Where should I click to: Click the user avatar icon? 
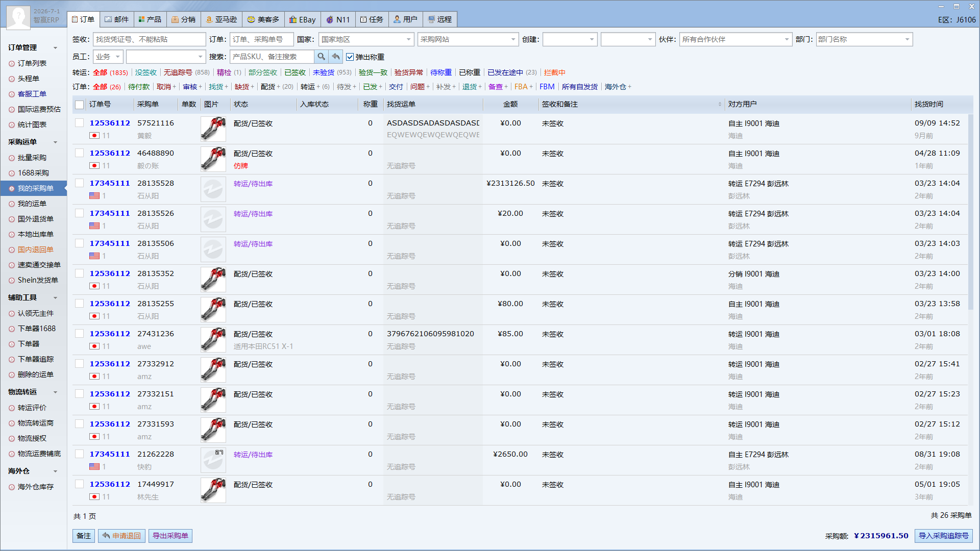[x=18, y=17]
